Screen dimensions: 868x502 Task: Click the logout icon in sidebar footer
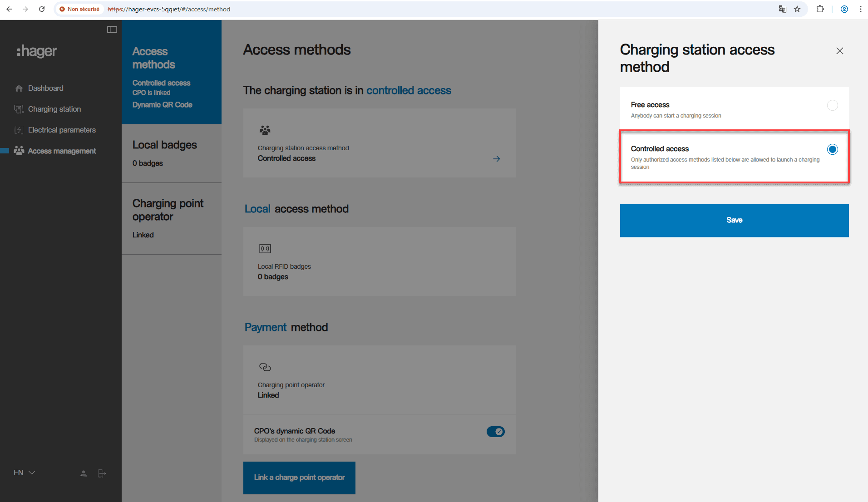click(x=102, y=473)
